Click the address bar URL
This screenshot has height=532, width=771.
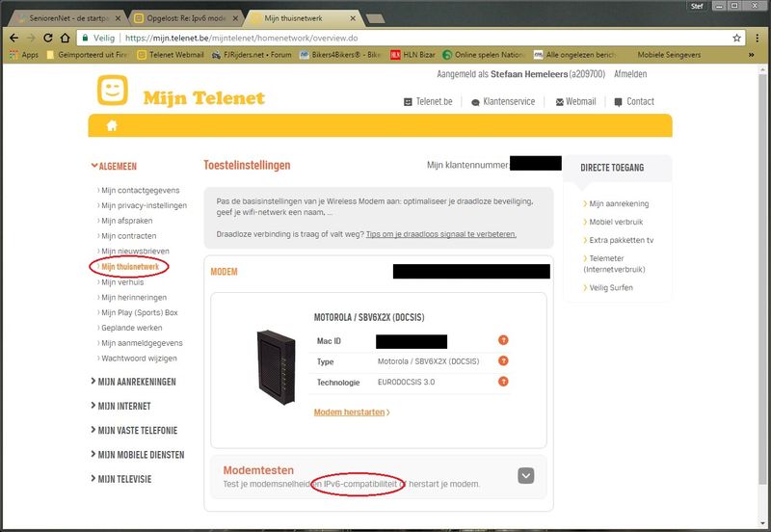(242, 38)
